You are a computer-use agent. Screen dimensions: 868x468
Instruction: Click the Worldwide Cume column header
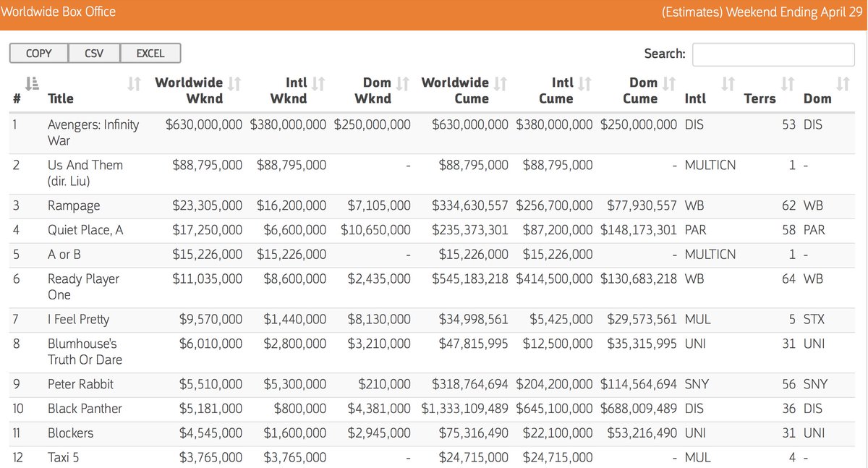click(455, 90)
